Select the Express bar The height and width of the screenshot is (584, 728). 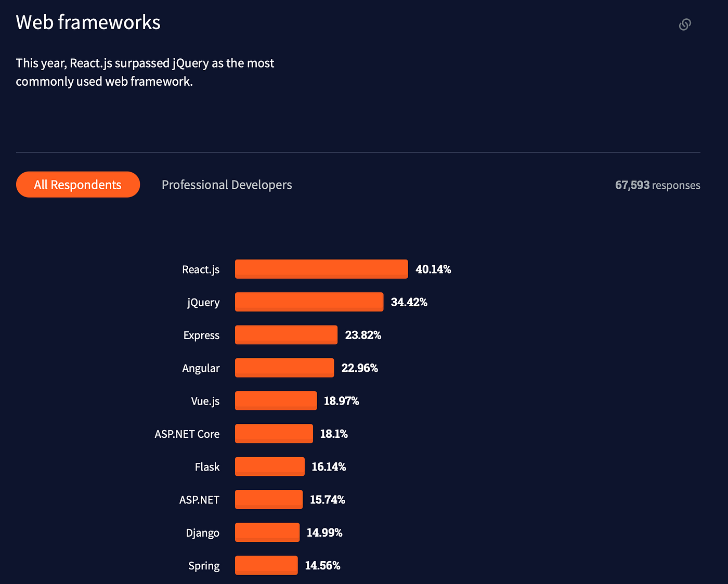pos(286,335)
